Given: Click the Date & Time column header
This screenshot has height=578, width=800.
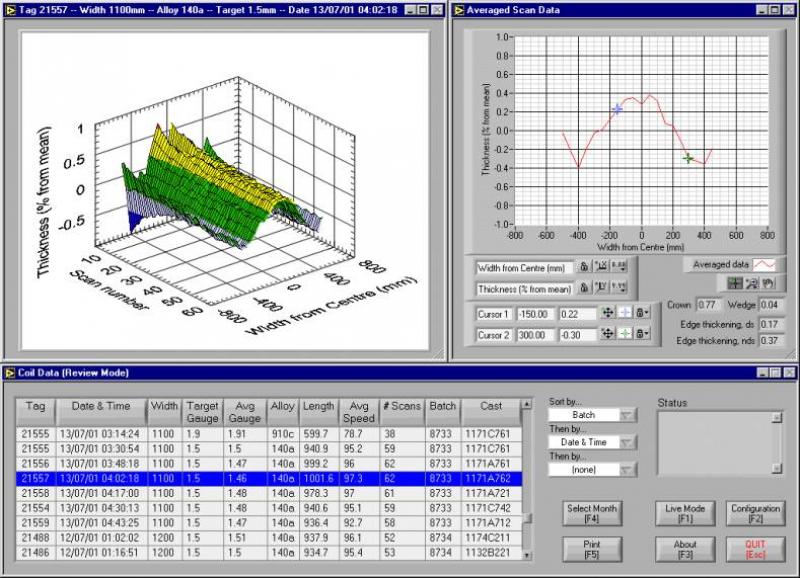Looking at the screenshot, I should tap(101, 412).
